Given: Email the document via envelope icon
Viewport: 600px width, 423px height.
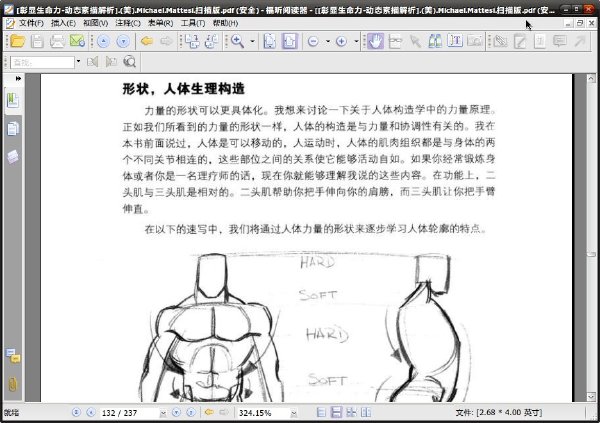Looking at the screenshot, I should [77, 41].
